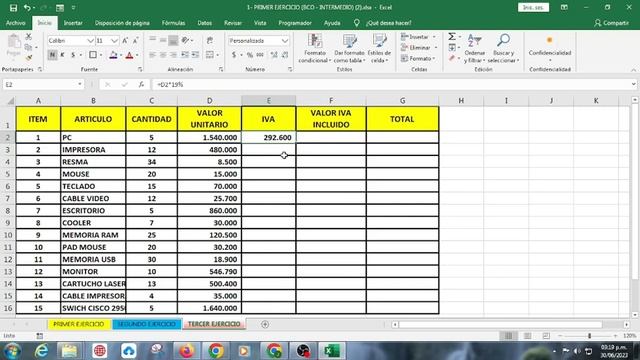Viewport: 640px width, 360px height.
Task: Open Ordenar y filtrar
Action: [474, 48]
